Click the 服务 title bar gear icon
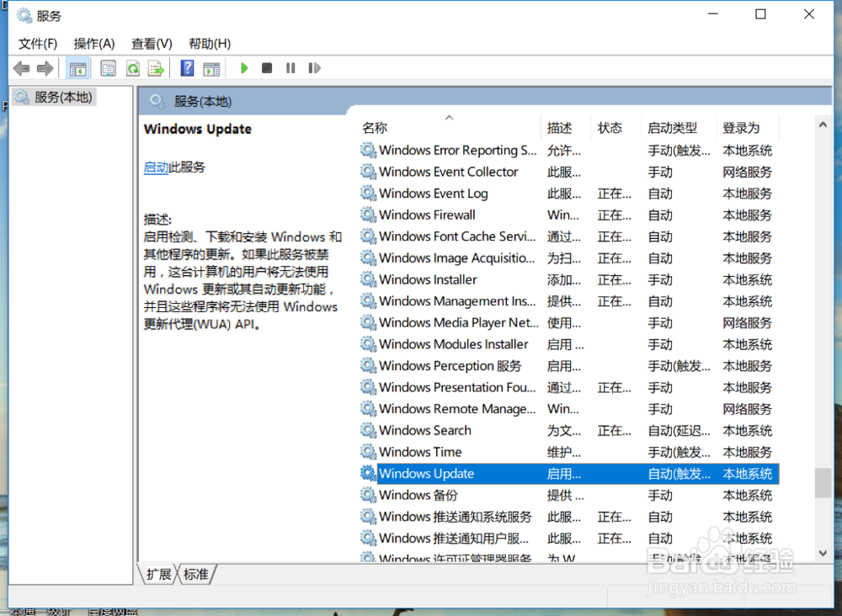 (24, 15)
